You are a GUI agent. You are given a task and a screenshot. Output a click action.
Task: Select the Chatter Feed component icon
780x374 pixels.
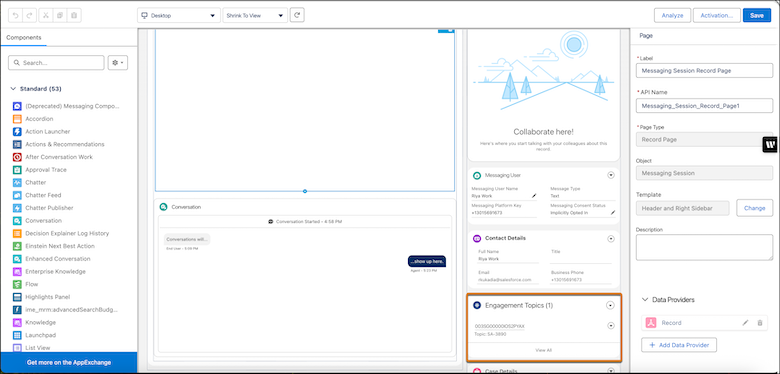tap(17, 195)
